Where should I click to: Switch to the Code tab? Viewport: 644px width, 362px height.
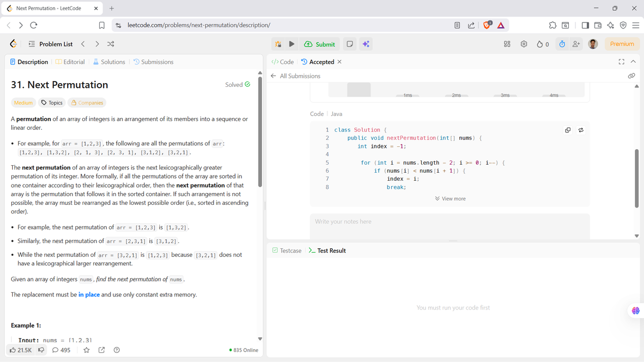click(282, 62)
